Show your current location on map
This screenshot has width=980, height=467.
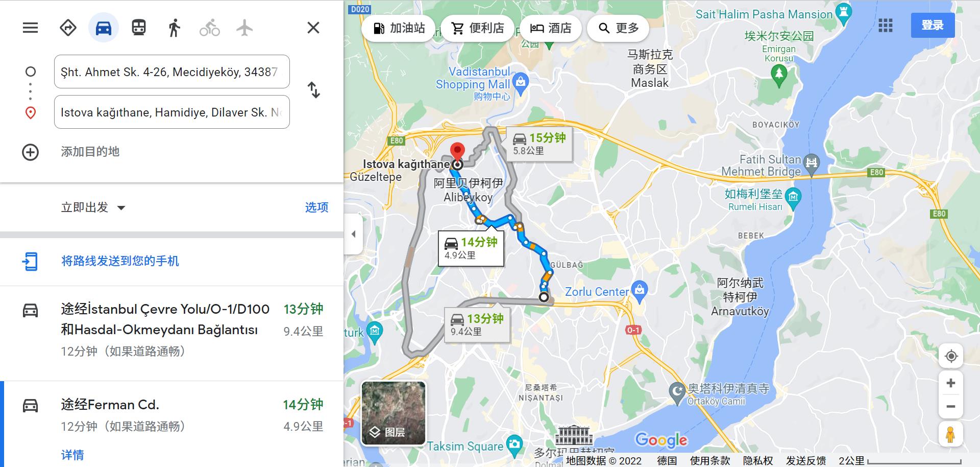click(951, 356)
